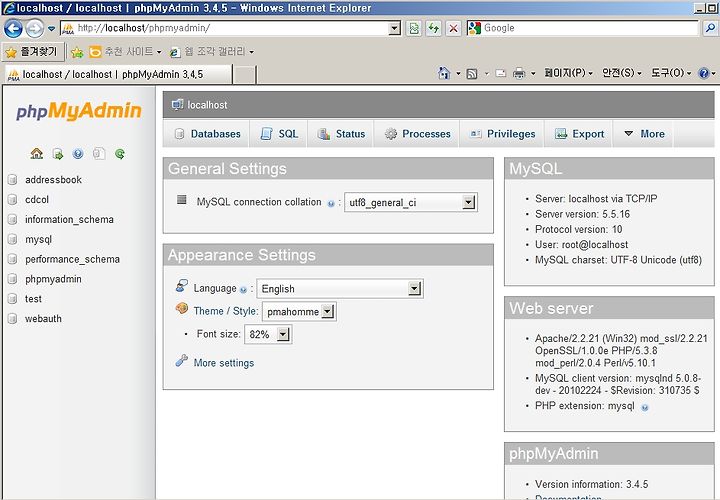Click the RSS feeds toolbar icon
Screen dimensions: 720x500
click(x=472, y=73)
